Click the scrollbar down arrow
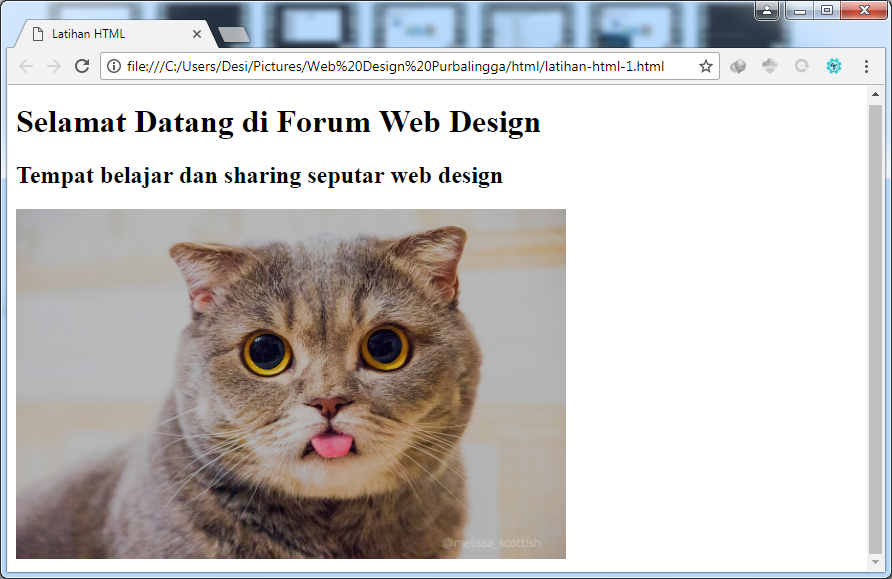 (x=876, y=563)
